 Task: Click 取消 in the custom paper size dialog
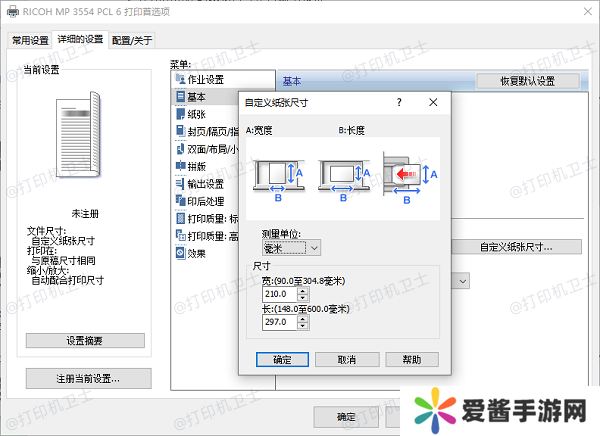pos(346,359)
